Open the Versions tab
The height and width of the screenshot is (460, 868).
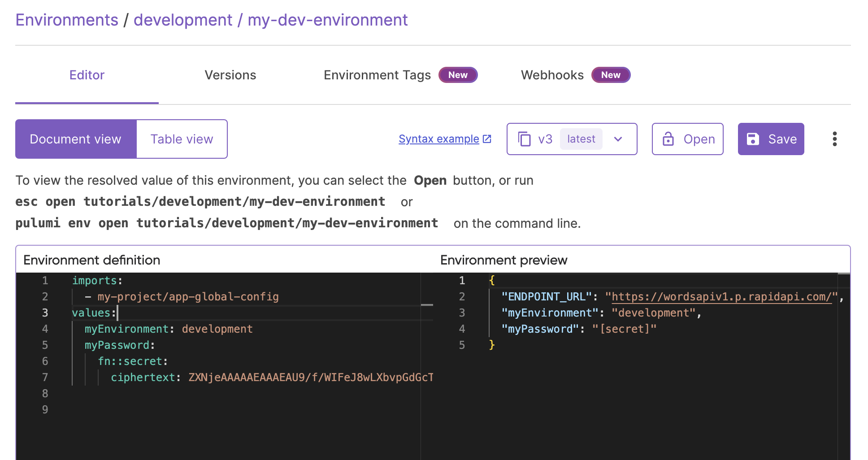[x=230, y=75]
